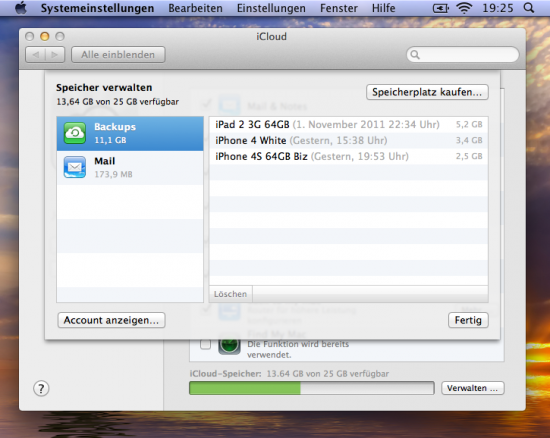Click '13,64 GB von 25 GB verfügbar' sheet text
The height and width of the screenshot is (438, 550).
[118, 102]
